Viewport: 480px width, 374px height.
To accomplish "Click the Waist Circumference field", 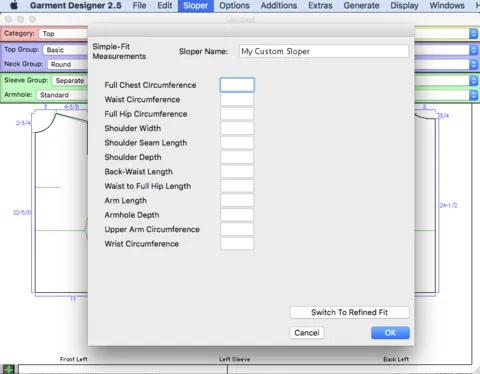I will pyautogui.click(x=237, y=99).
